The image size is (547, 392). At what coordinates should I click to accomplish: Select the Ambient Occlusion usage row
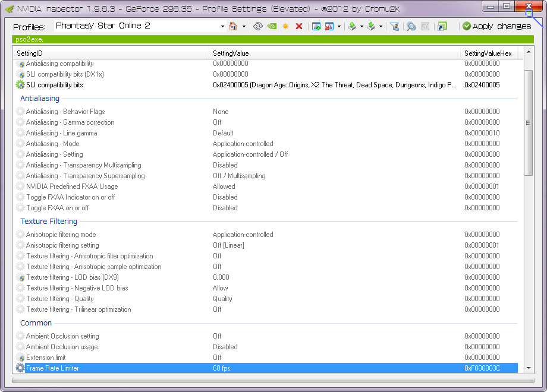click(266, 347)
